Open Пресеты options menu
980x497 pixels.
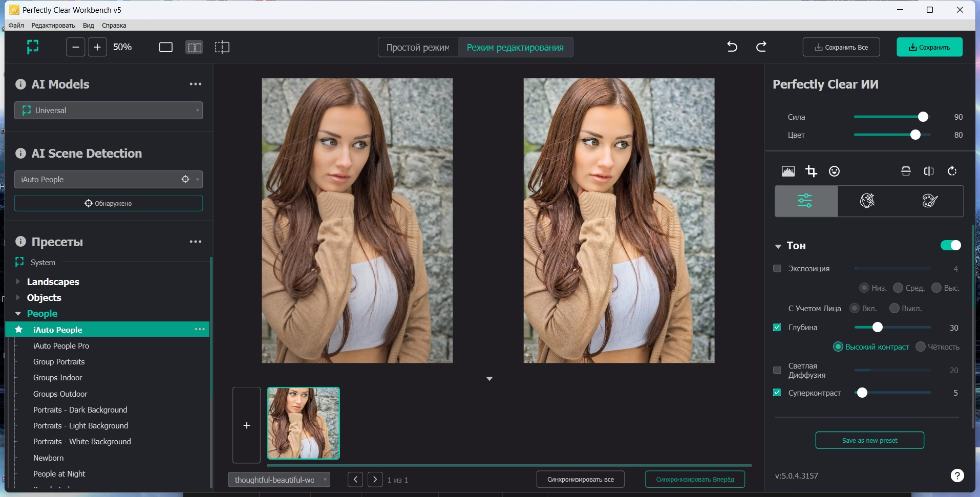pos(196,242)
